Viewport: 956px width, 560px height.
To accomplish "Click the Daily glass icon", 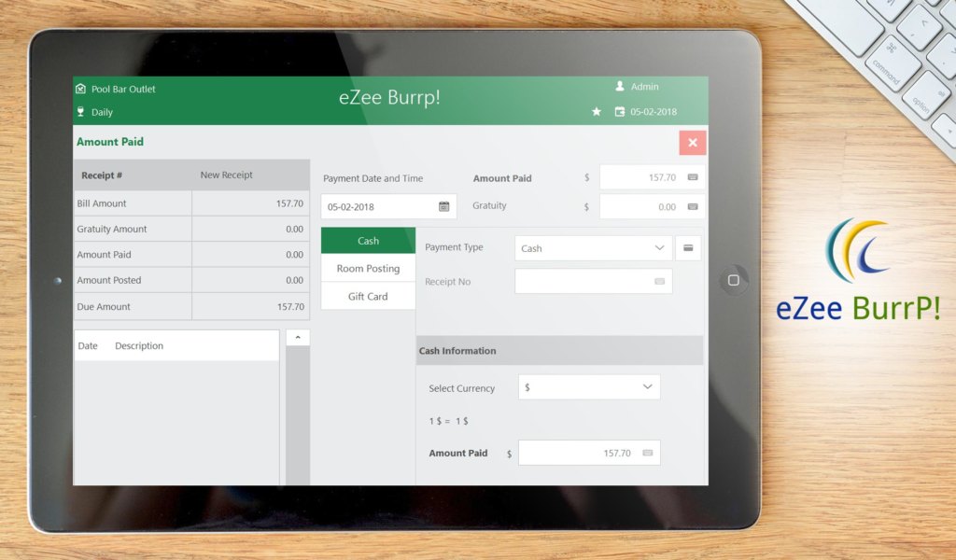I will pyautogui.click(x=81, y=112).
